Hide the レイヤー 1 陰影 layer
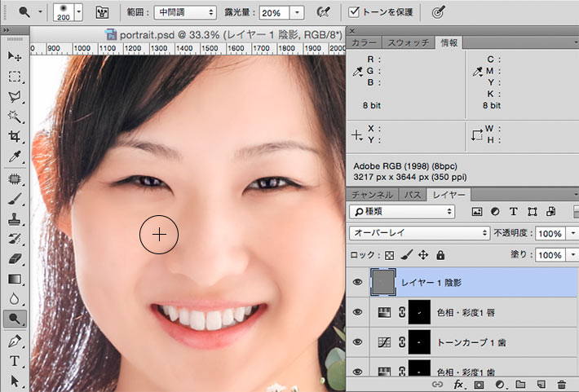 click(358, 282)
